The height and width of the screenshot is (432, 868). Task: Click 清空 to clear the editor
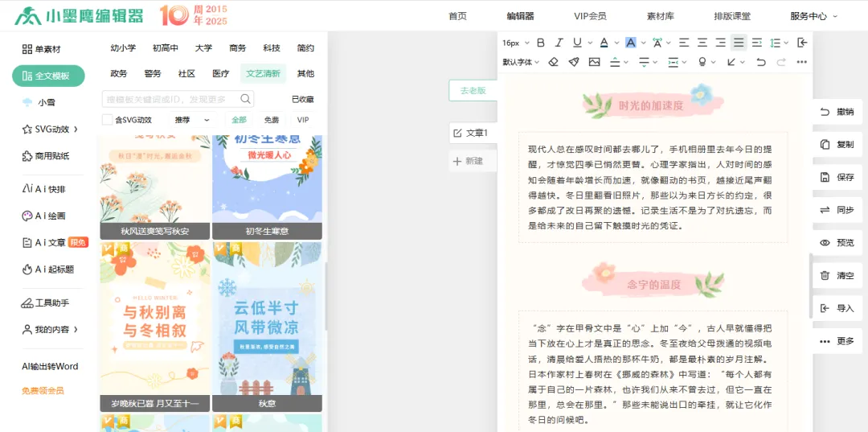pos(837,275)
